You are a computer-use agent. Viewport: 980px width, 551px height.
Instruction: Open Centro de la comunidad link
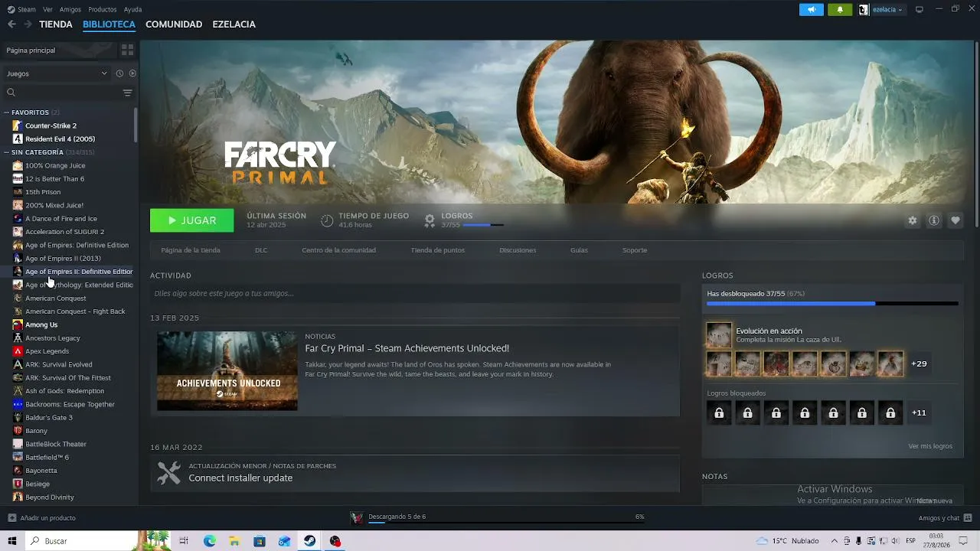[x=338, y=250]
